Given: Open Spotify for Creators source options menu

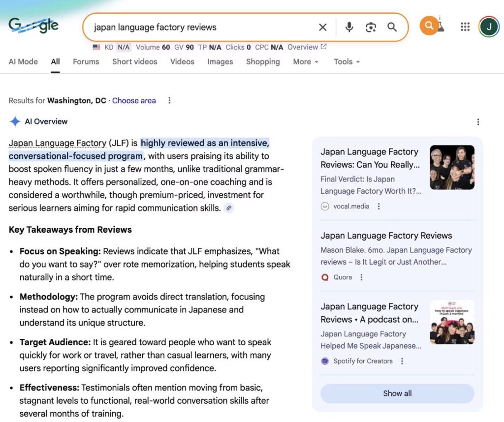Looking at the screenshot, I should [x=402, y=361].
